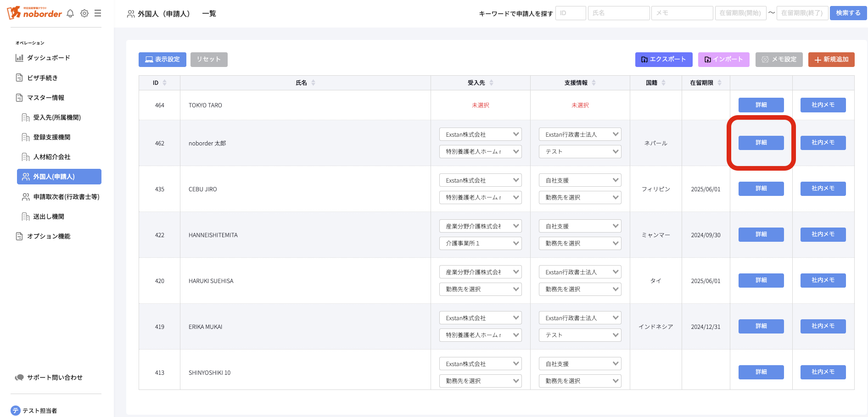868x417 pixels.
Task: Open 介護事業所1 dropdown for HANNEISHITEMITA
Action: pos(480,243)
